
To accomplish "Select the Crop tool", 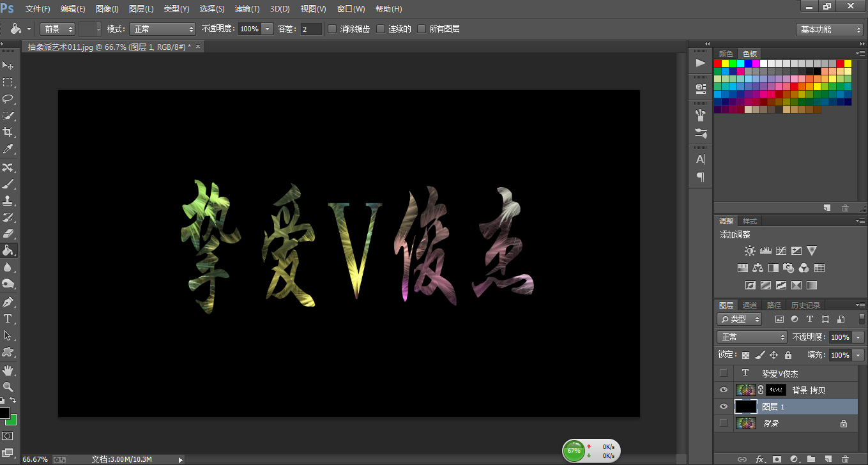I will point(8,132).
